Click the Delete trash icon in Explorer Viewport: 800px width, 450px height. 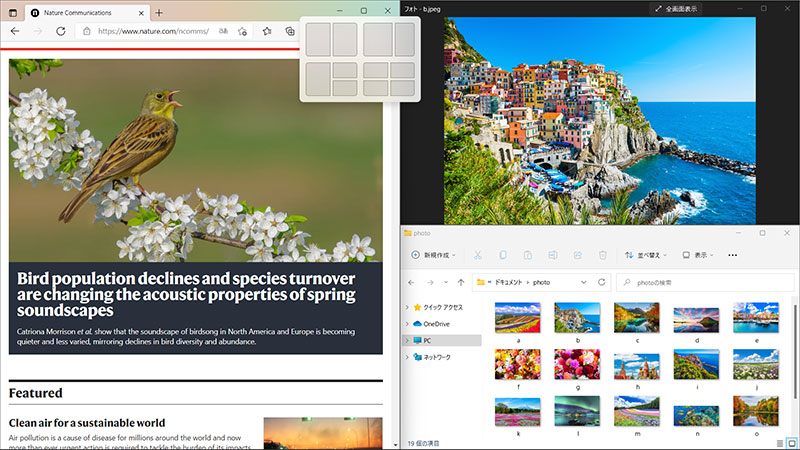point(603,255)
